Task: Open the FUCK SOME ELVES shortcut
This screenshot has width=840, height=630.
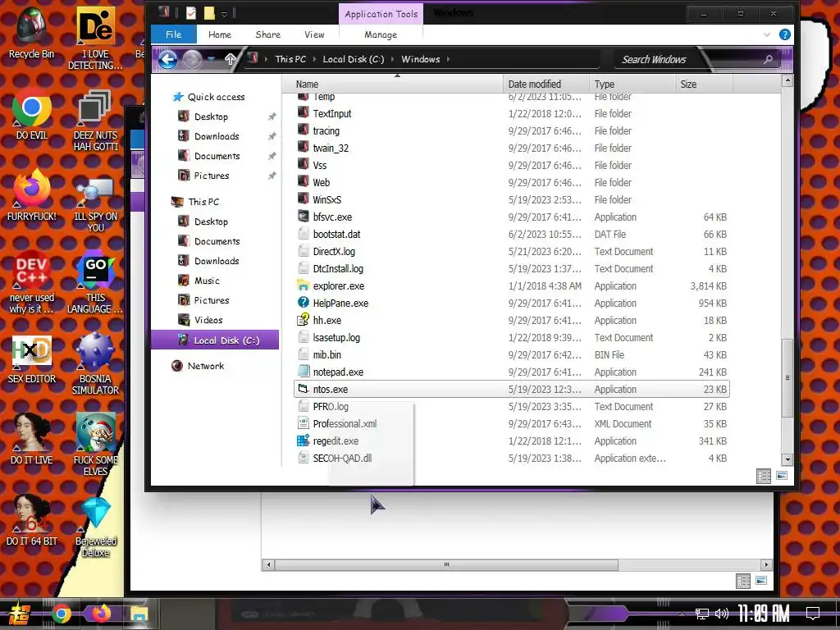Action: [95, 445]
